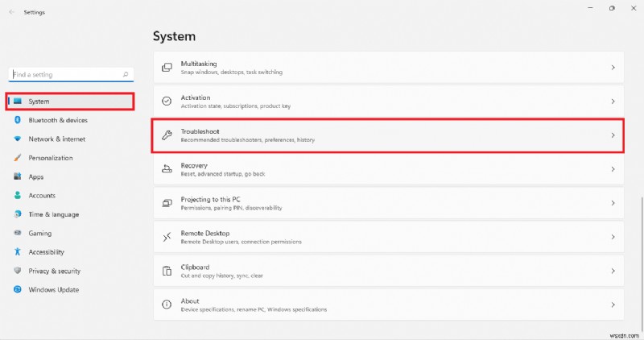
Task: Click the Clipboard icon
Action: (167, 271)
